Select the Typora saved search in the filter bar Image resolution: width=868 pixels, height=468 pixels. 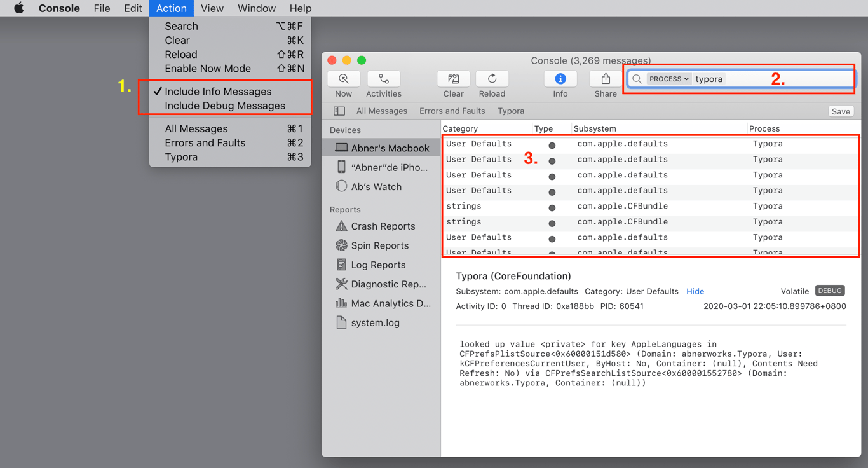(511, 111)
